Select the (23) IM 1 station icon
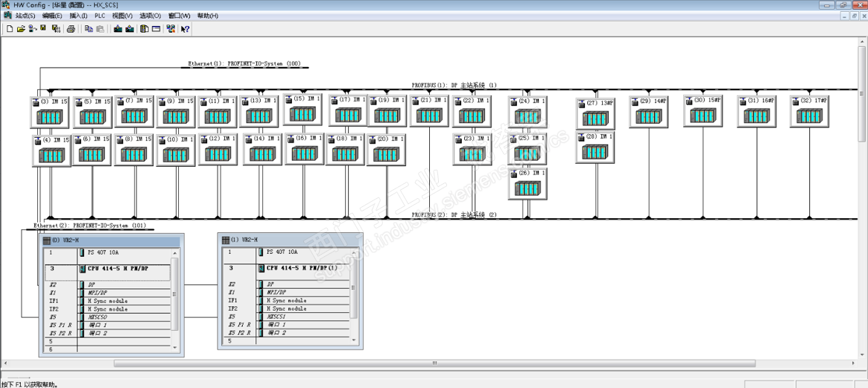This screenshot has width=868, height=388. (472, 150)
